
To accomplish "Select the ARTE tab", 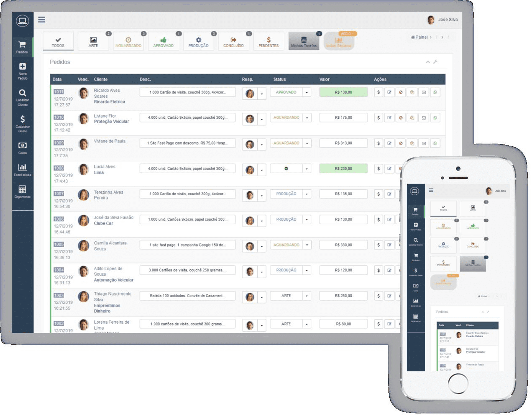I will [x=93, y=42].
